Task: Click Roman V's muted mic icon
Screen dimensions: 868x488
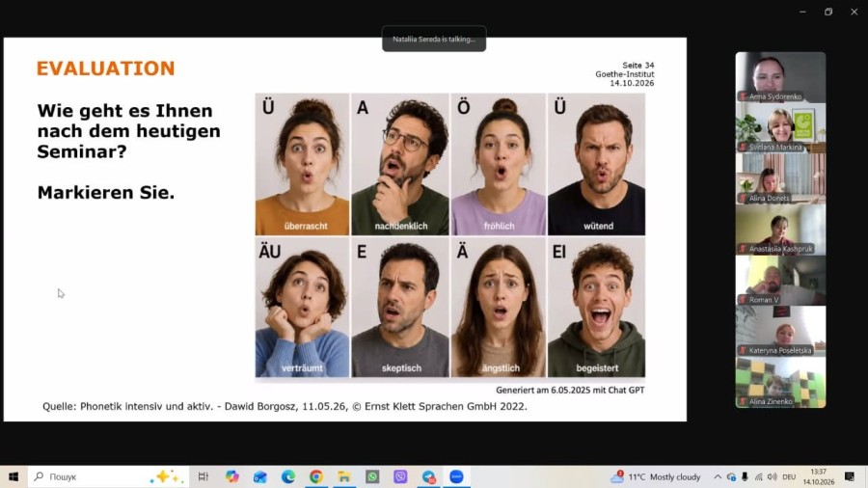Action: coord(743,299)
